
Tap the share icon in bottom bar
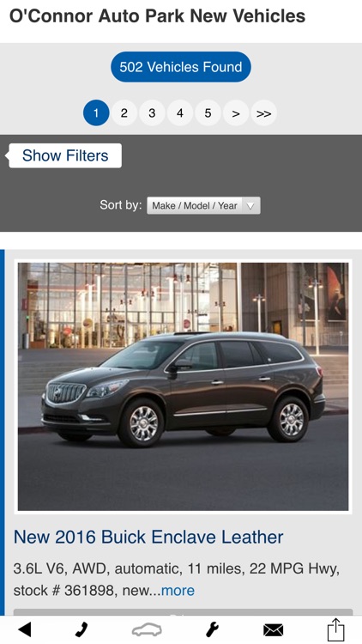pos(335,629)
